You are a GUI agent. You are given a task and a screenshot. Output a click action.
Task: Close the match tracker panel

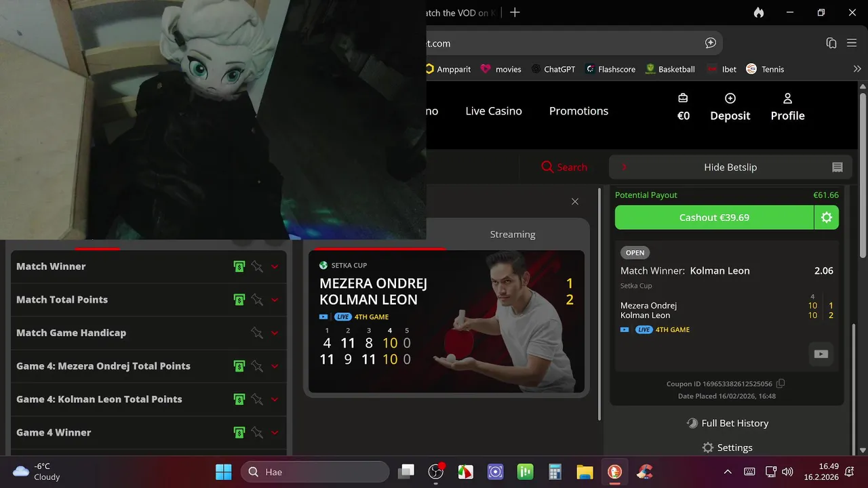click(x=575, y=201)
